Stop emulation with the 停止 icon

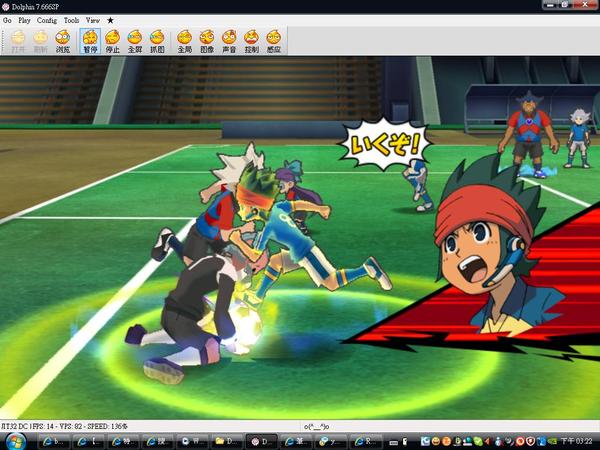pos(112,41)
